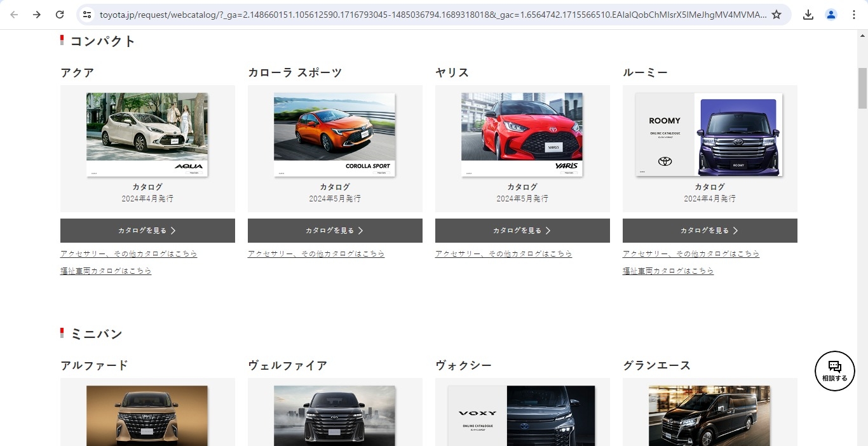View the アクア catalog button
This screenshot has height=446, width=868.
147,231
